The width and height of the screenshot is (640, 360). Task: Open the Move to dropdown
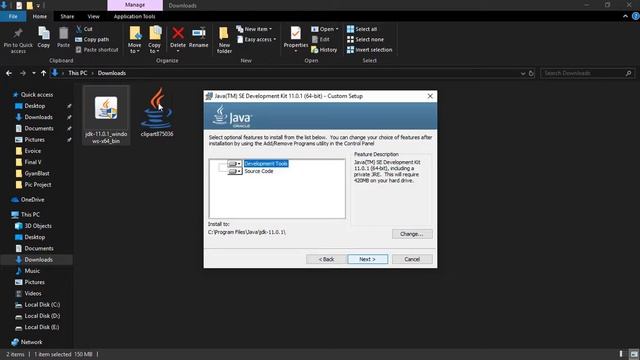(x=134, y=40)
